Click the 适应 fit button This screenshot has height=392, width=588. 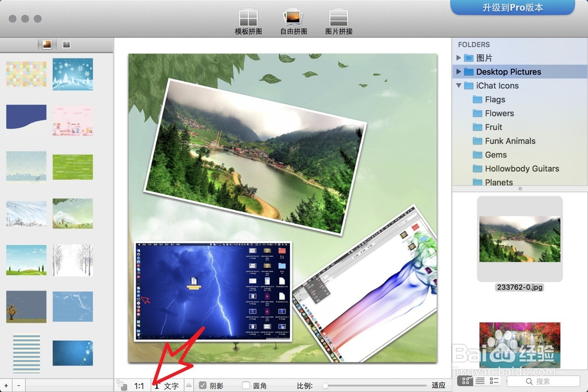439,386
